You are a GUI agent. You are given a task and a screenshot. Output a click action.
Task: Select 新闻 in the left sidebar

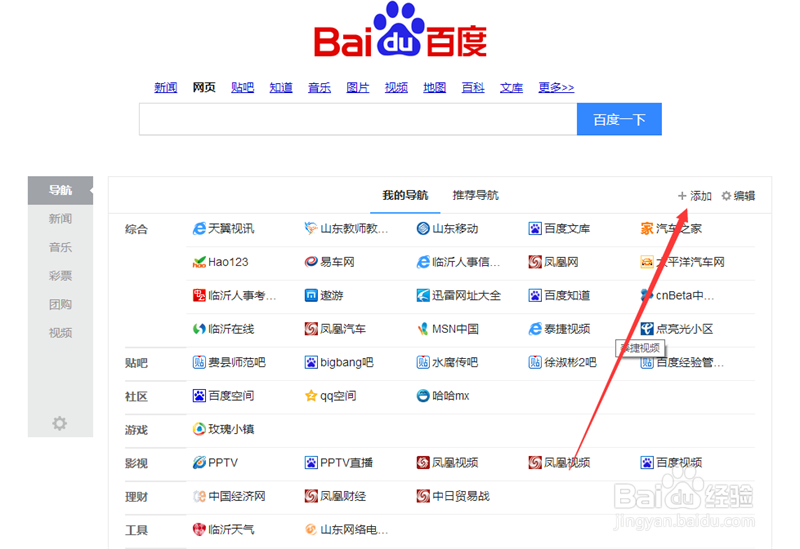60,219
